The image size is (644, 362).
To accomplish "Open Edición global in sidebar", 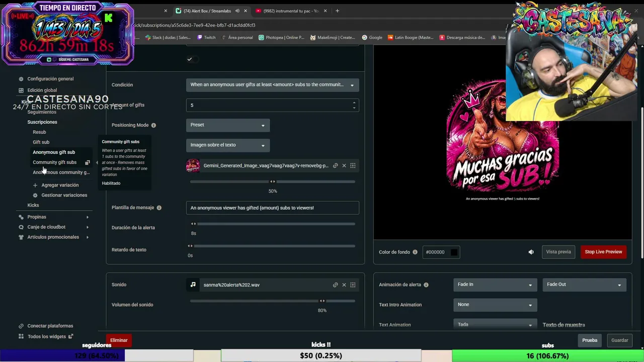I will click(x=42, y=90).
